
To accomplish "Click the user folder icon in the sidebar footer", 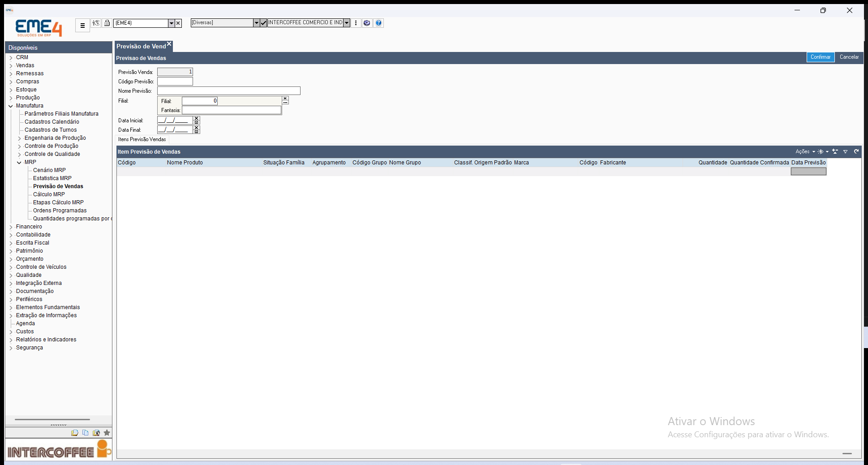I will point(96,433).
